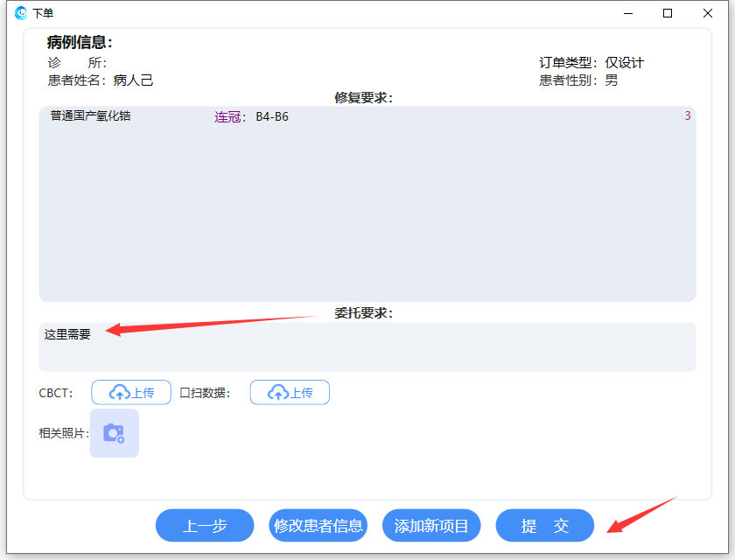Add a related photo via camera icon
The height and width of the screenshot is (560, 735).
114,433
